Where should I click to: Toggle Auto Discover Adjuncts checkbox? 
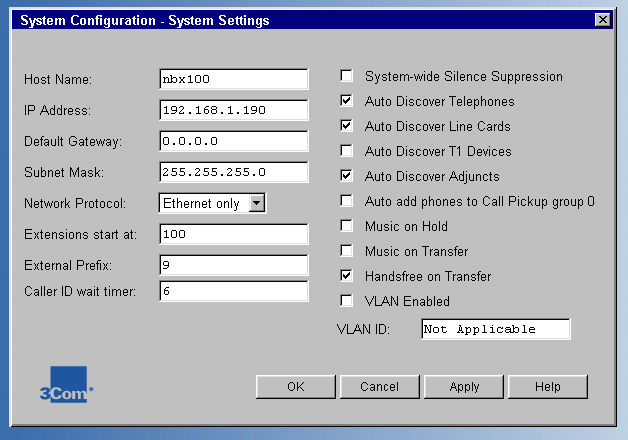(347, 176)
